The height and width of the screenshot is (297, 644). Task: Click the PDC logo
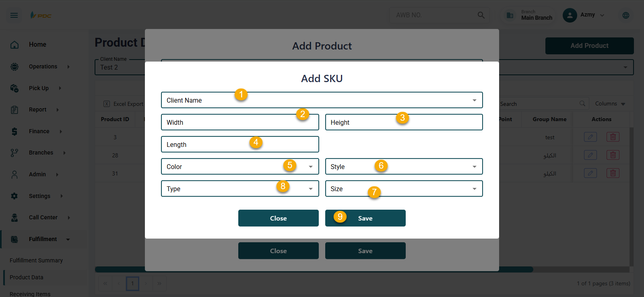[41, 15]
